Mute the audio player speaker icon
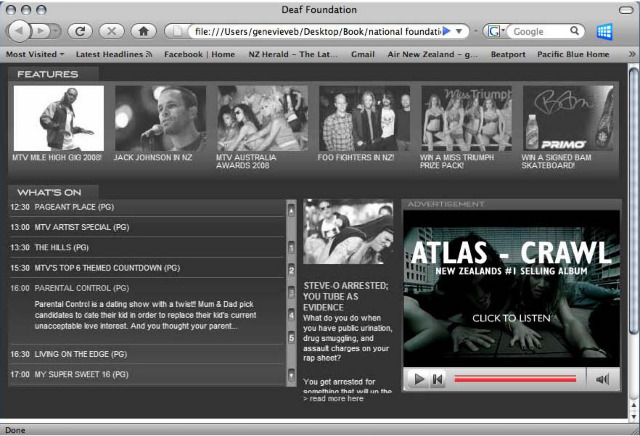 point(602,380)
